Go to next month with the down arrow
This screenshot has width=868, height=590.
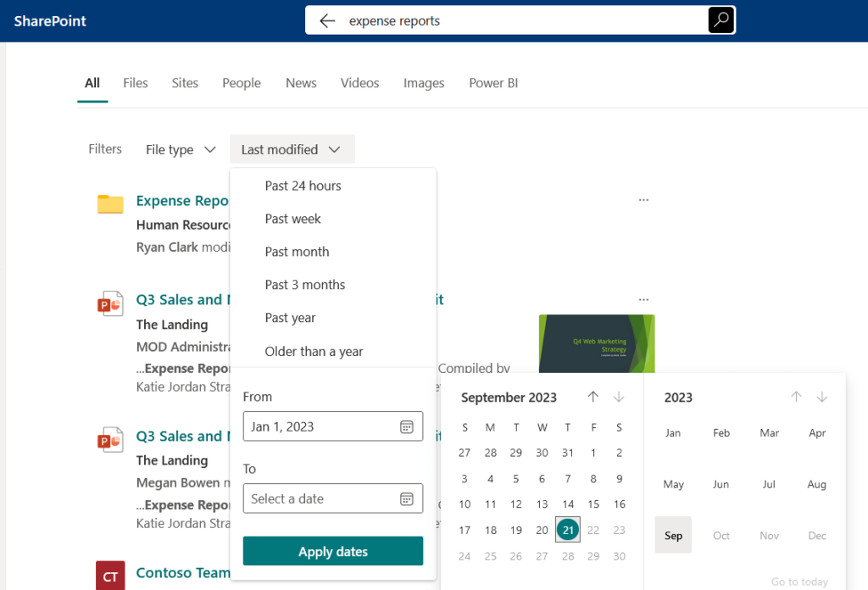(x=619, y=397)
